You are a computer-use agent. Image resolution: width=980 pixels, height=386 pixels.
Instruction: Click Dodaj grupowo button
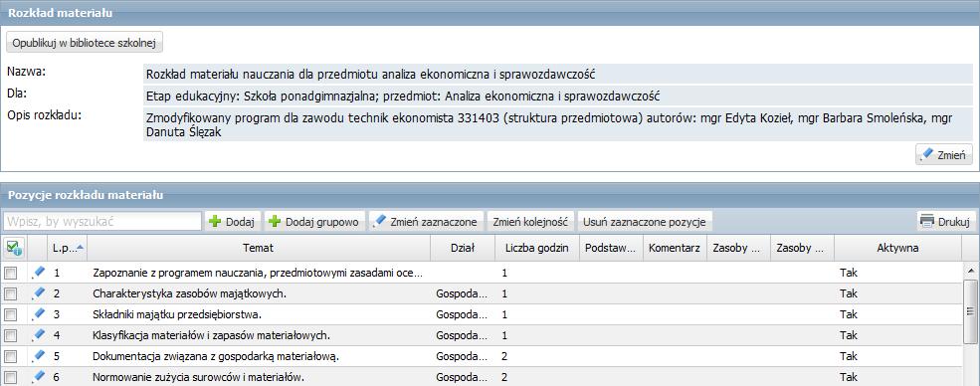point(315,221)
